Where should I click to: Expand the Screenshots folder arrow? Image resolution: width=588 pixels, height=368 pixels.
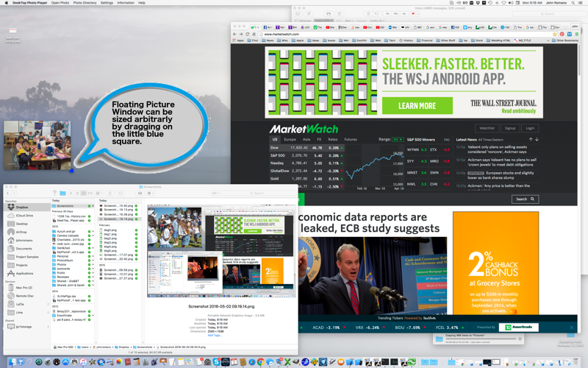(x=93, y=206)
